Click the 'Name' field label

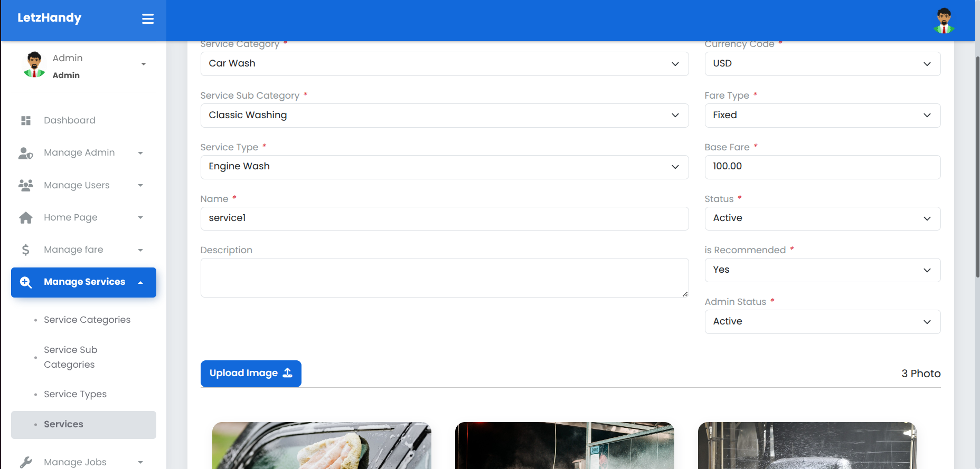tap(214, 199)
